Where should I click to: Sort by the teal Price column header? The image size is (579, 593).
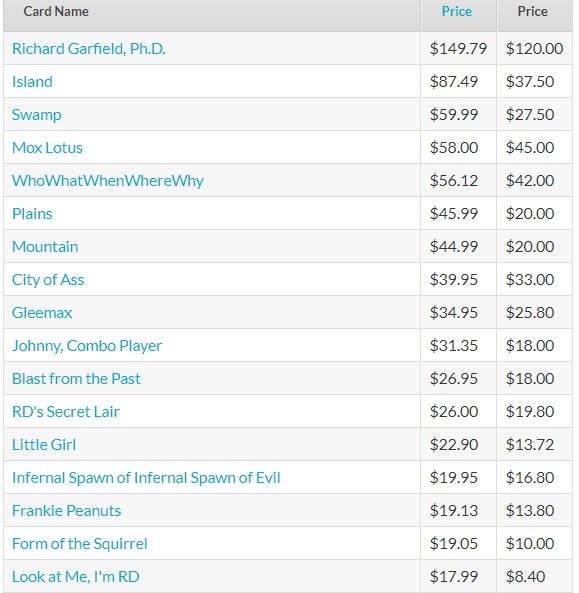(x=456, y=11)
